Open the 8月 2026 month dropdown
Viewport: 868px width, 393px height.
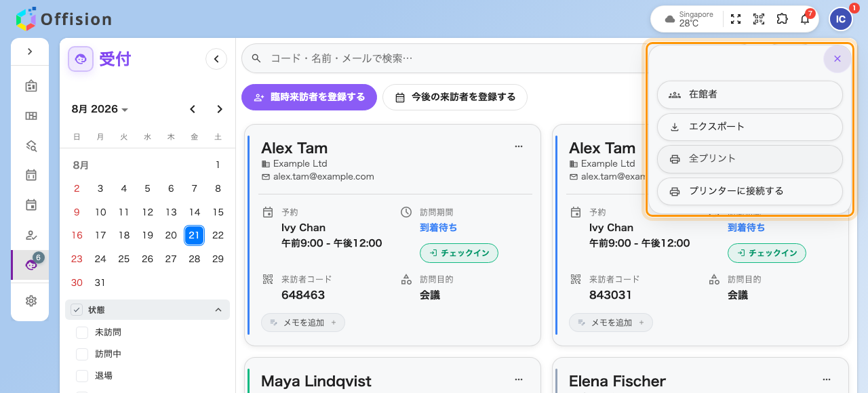[100, 109]
